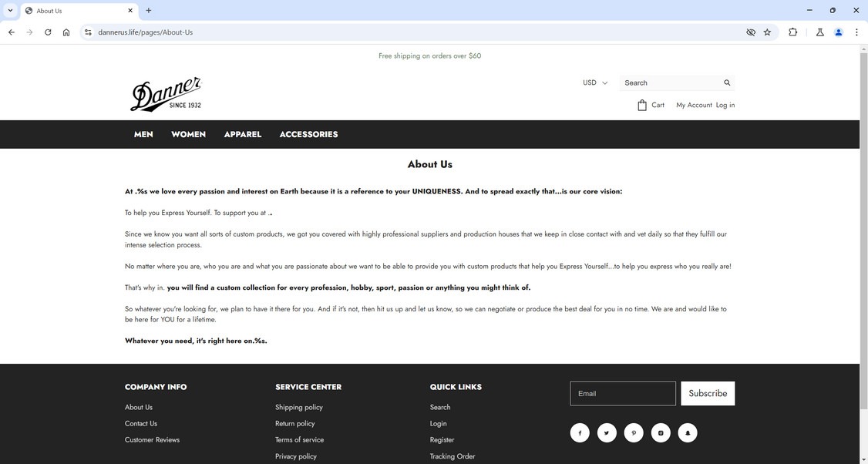
Task: Open Customer Reviews link
Action: coord(152,439)
